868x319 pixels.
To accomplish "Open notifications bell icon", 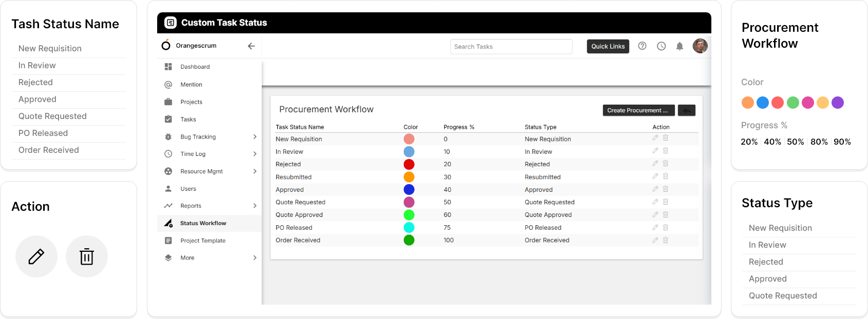I will (680, 46).
